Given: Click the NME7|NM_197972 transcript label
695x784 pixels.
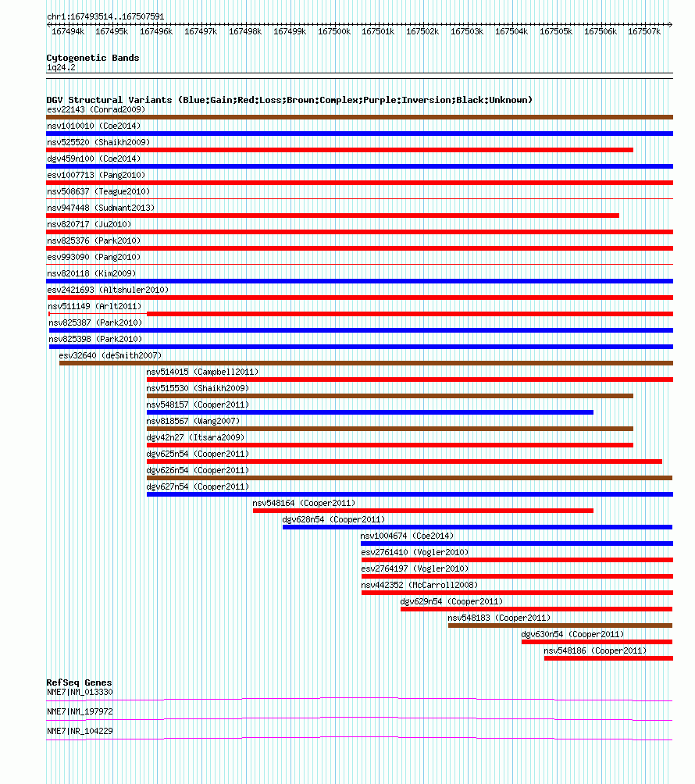Looking at the screenshot, I should tap(80, 711).
